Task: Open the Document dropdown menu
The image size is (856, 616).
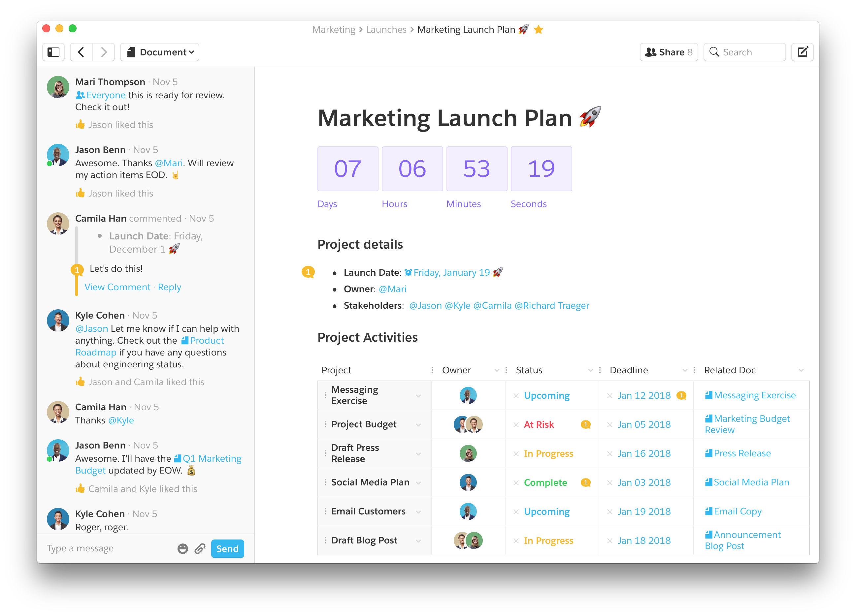Action: coord(160,52)
